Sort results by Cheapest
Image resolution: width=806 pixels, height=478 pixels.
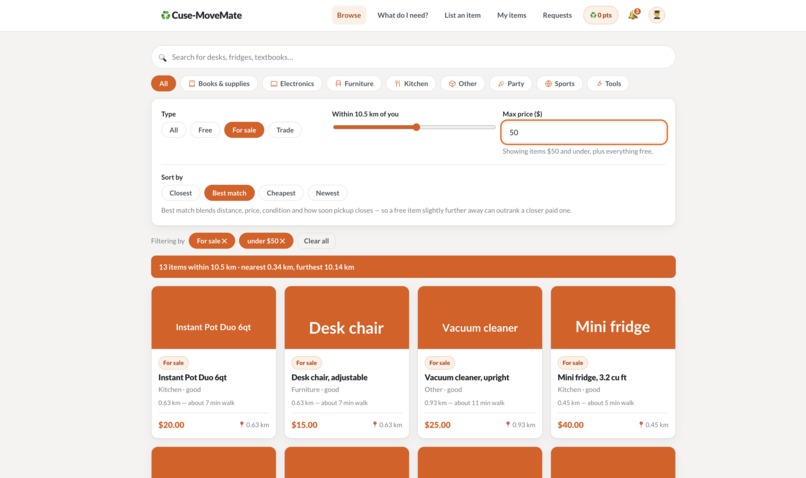click(281, 193)
